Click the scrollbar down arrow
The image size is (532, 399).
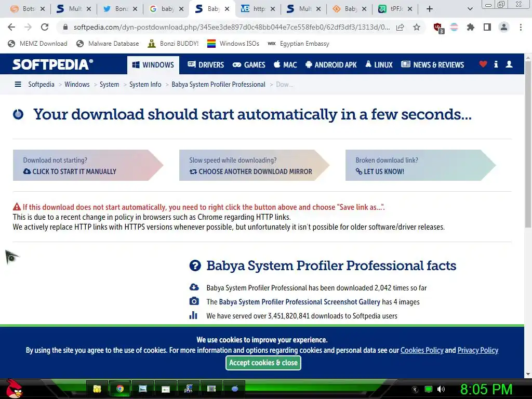coord(528,374)
